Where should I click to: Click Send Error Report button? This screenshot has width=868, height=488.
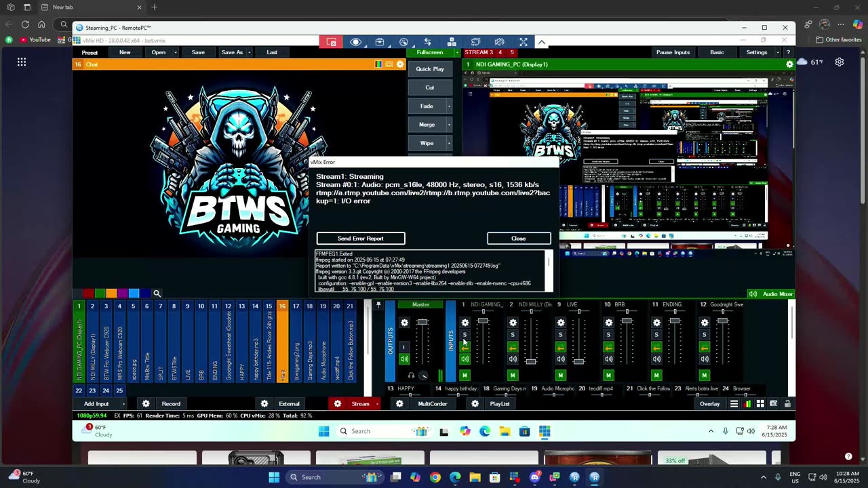pos(361,239)
